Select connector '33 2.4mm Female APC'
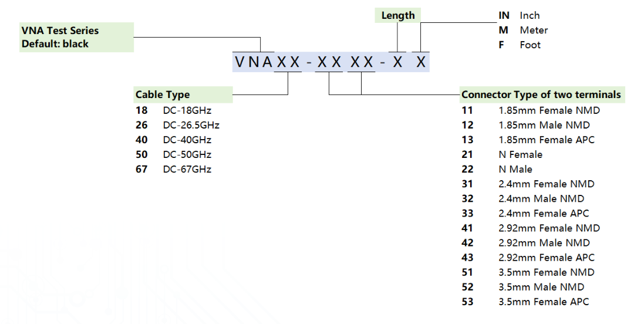Image resolution: width=644 pixels, height=324 pixels. 525,214
